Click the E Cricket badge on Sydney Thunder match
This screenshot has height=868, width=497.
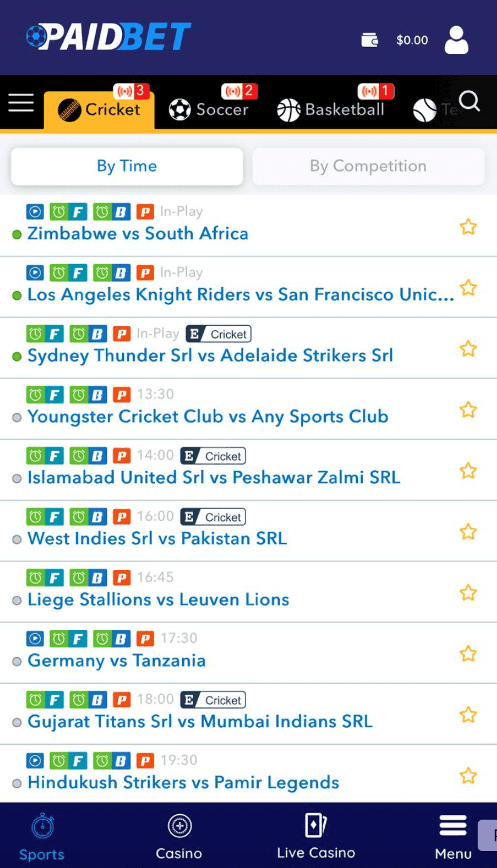(x=218, y=333)
